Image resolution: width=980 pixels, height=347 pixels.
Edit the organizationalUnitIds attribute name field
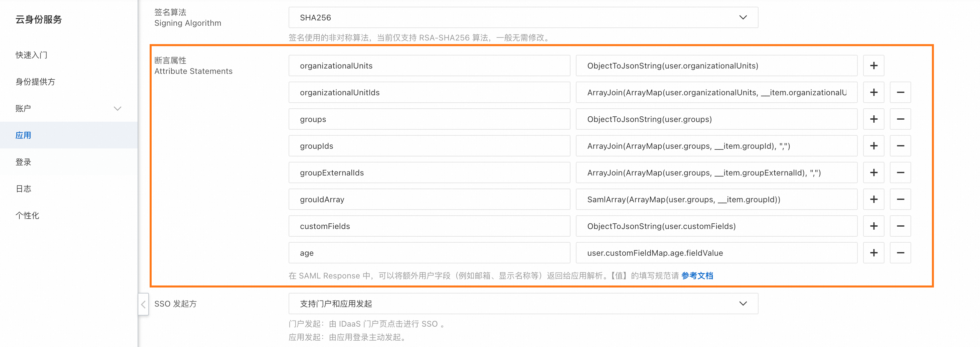[429, 92]
